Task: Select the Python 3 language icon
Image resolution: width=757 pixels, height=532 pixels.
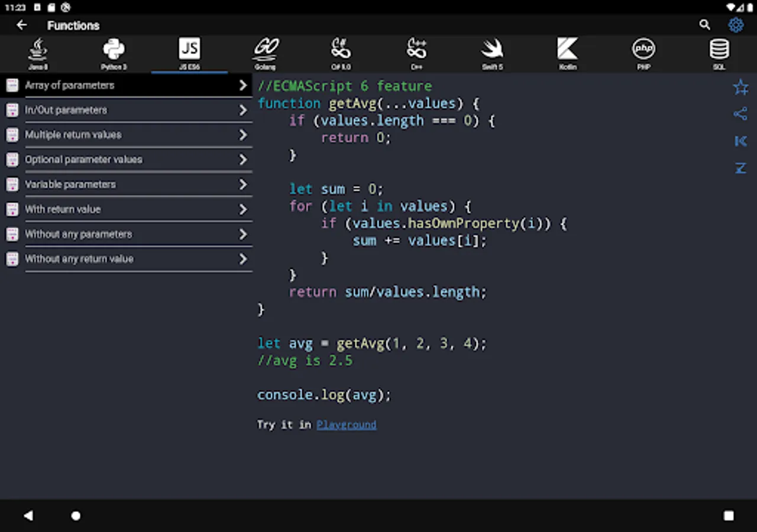Action: pyautogui.click(x=114, y=54)
